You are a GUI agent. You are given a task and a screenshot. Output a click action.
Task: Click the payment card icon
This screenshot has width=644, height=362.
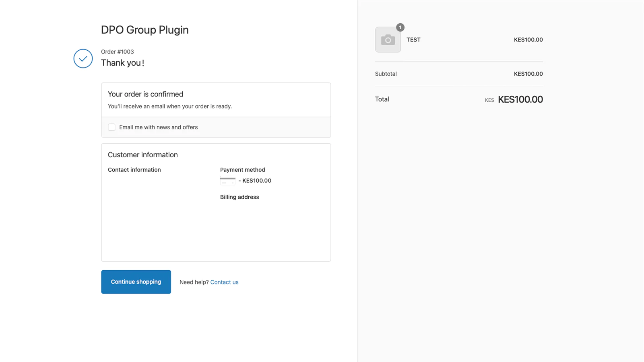pyautogui.click(x=228, y=181)
